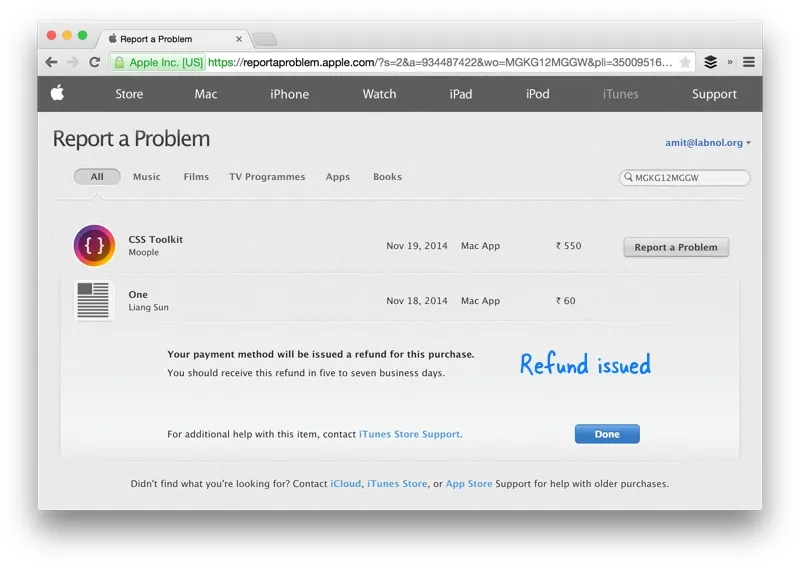Viewport: 800px width, 568px height.
Task: Open the layers extension icon in toolbar
Action: [711, 62]
